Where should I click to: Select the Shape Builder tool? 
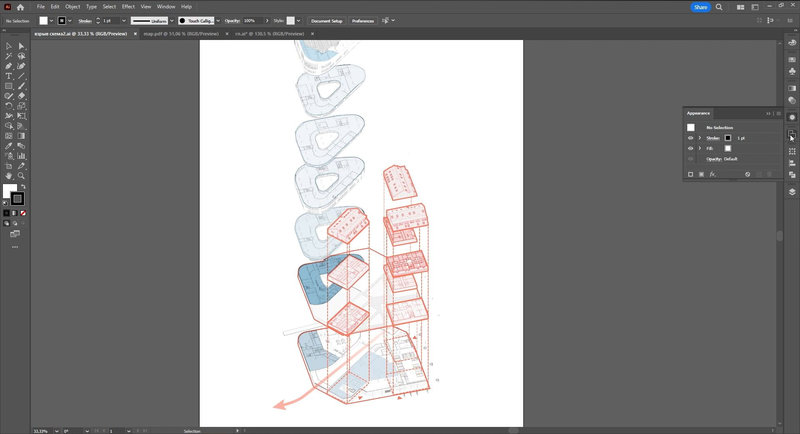click(9, 126)
